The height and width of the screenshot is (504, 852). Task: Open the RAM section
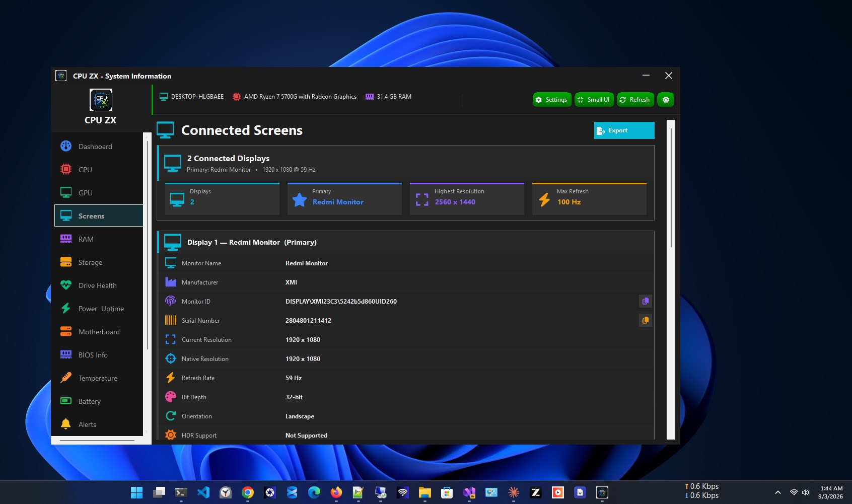point(99,239)
